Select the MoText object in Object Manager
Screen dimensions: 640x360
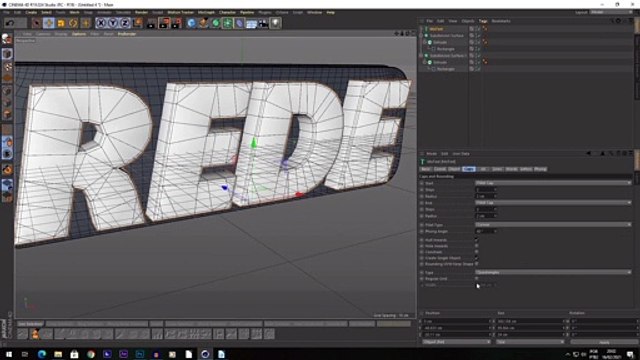point(436,29)
